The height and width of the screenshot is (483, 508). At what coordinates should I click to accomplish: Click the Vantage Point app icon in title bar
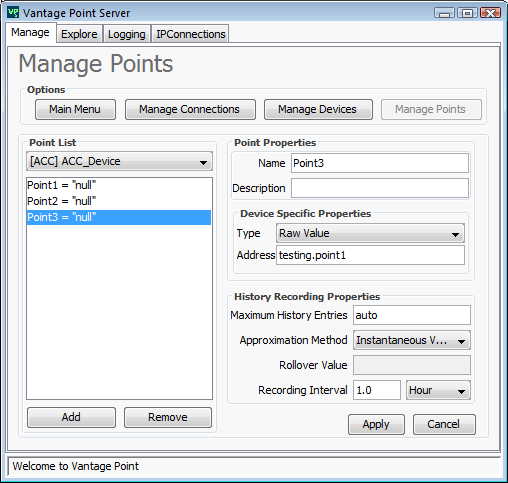point(13,13)
